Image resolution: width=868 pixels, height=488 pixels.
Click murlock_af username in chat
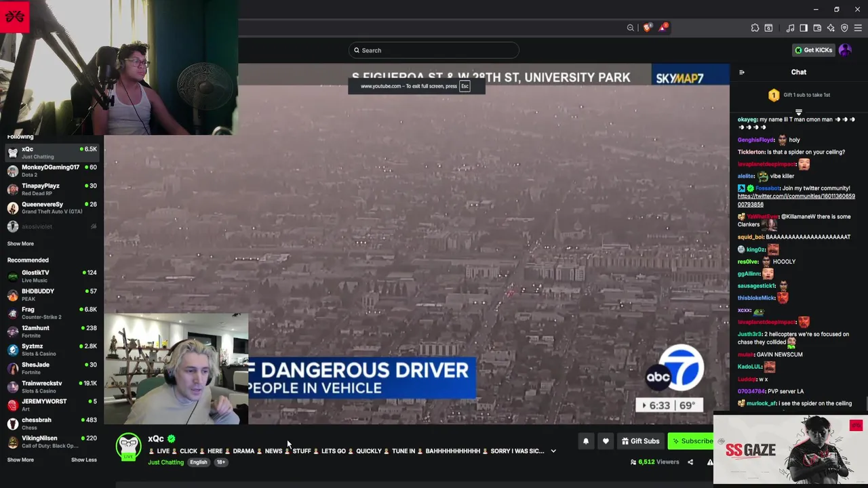(x=761, y=404)
